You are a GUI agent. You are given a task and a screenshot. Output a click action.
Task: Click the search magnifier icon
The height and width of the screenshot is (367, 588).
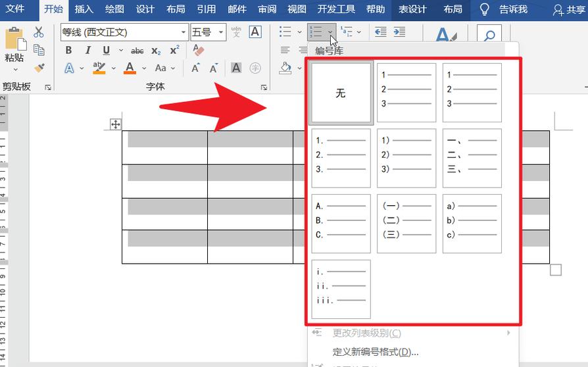click(x=489, y=36)
